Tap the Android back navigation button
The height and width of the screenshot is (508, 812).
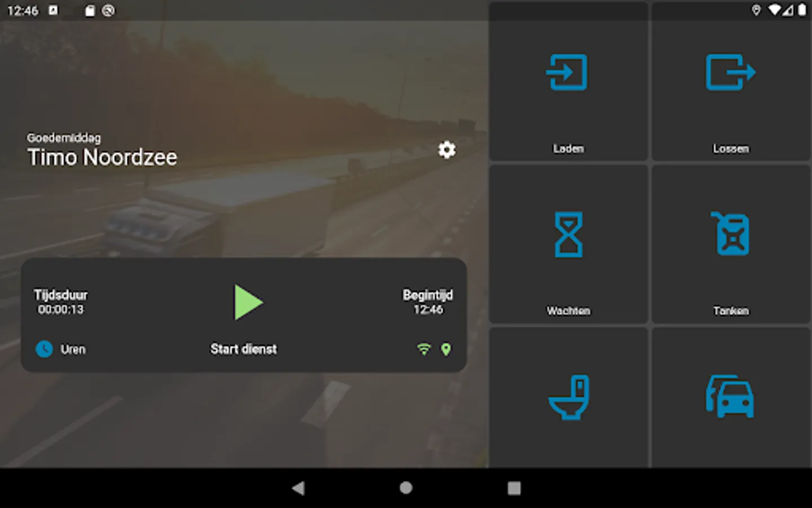click(x=298, y=488)
